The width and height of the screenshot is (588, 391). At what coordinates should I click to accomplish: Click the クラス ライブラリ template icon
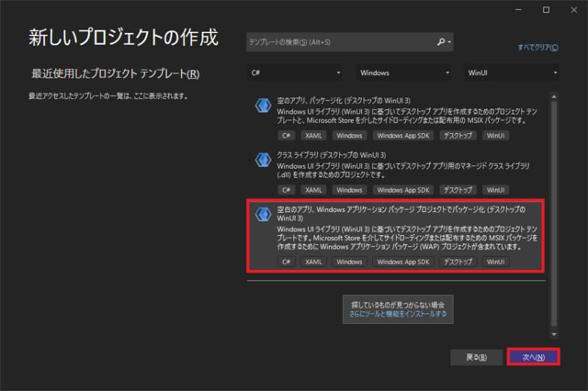pos(262,160)
